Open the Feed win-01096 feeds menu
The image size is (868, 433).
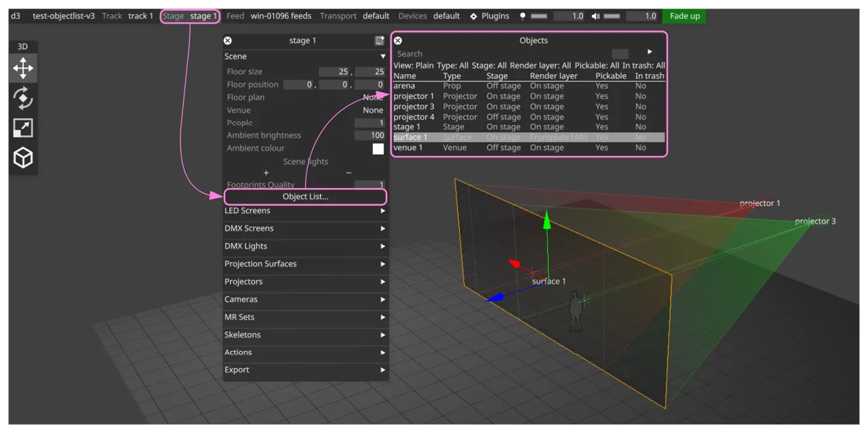point(269,16)
